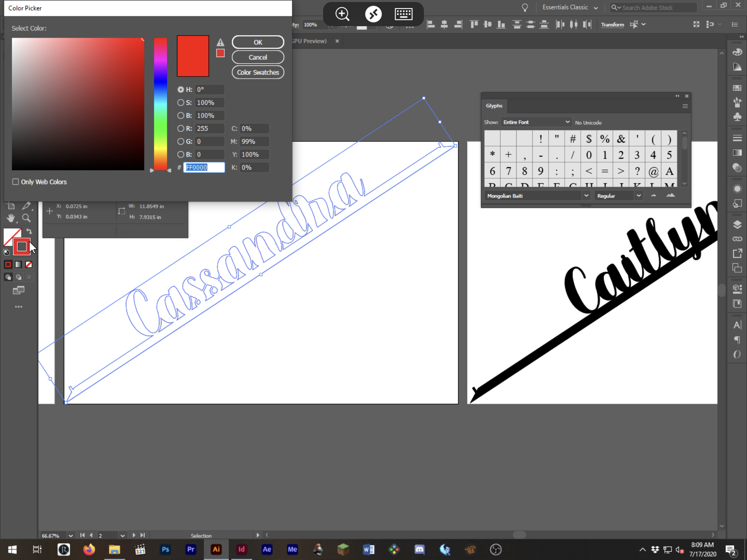Image resolution: width=747 pixels, height=560 pixels.
Task: Open the Color panel palette icon
Action: [x=737, y=52]
